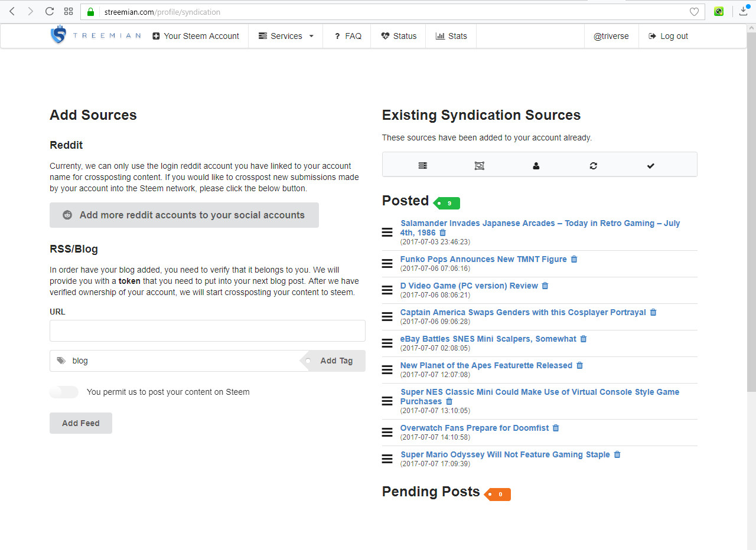Click hamburger handle beside Captain America post
Screen dimensions: 756x550
pos(387,316)
